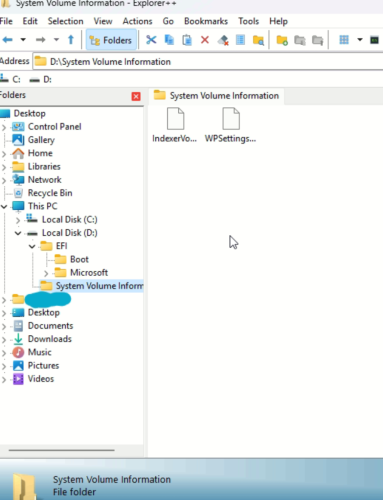Close the Folders pane with red X

(136, 96)
